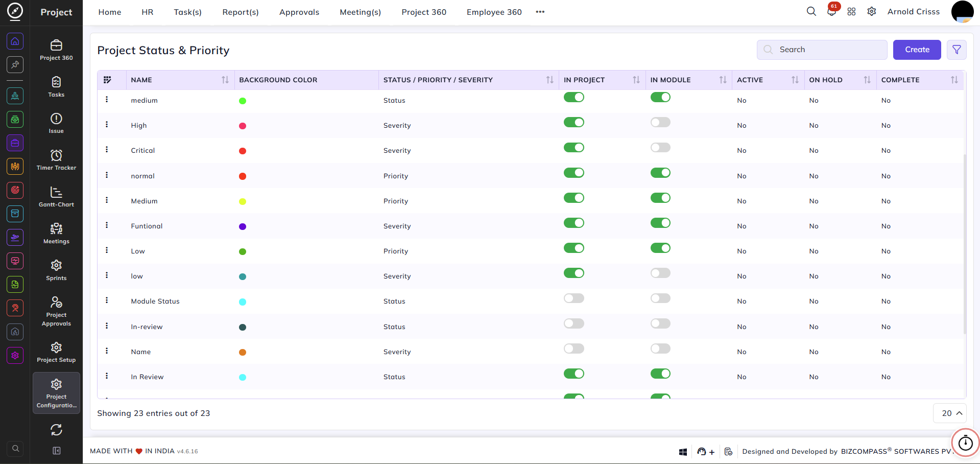
Task: Sort by the In Module column
Action: 723,80
